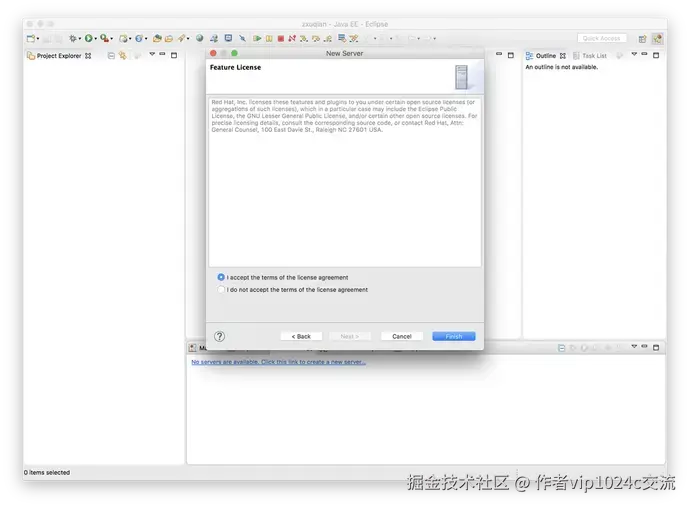Close the Outline tab X
This screenshot has height=507, width=690.
[x=563, y=56]
